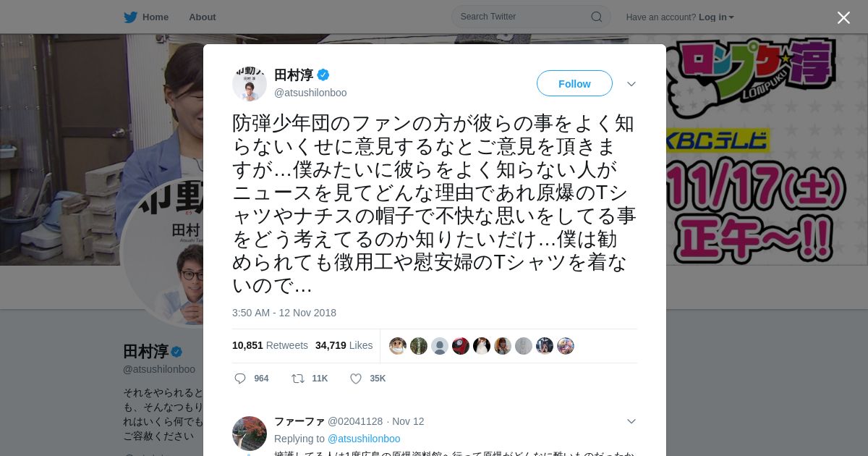Open 田村淳's profile avatar in tweet header
Viewport: 868px width, 456px height.
coord(250,83)
